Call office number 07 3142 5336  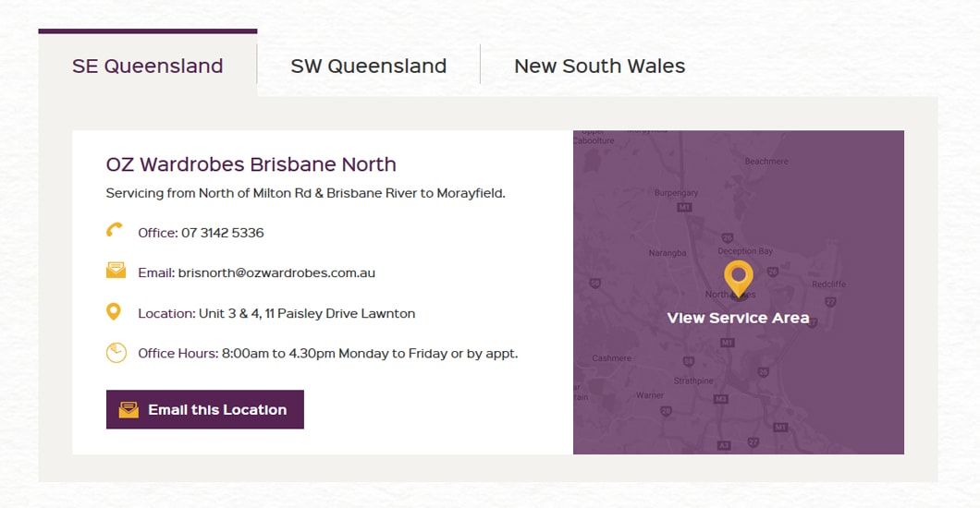coord(223,233)
